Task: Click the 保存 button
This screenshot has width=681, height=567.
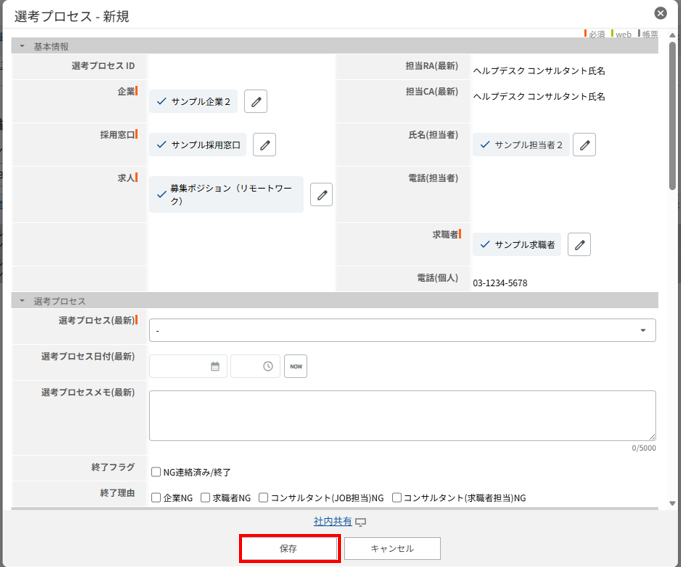Action: coord(289,549)
